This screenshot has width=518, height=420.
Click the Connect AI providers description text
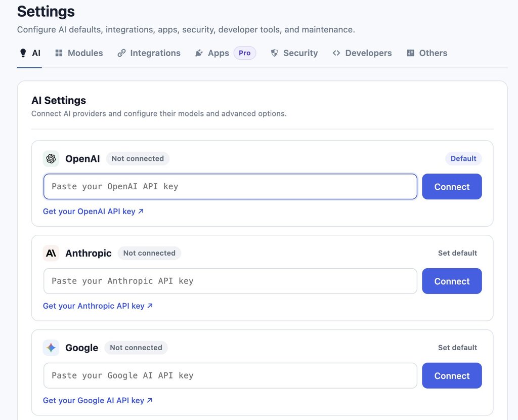159,114
